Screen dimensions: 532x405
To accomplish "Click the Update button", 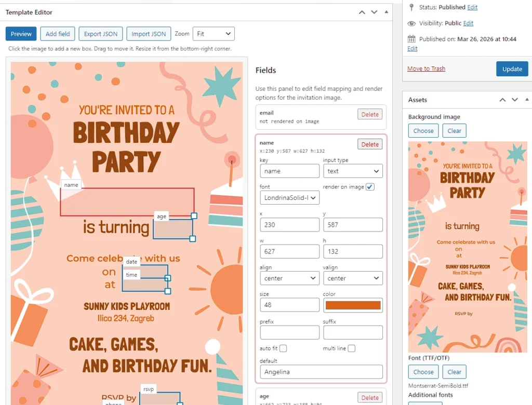I will [512, 69].
